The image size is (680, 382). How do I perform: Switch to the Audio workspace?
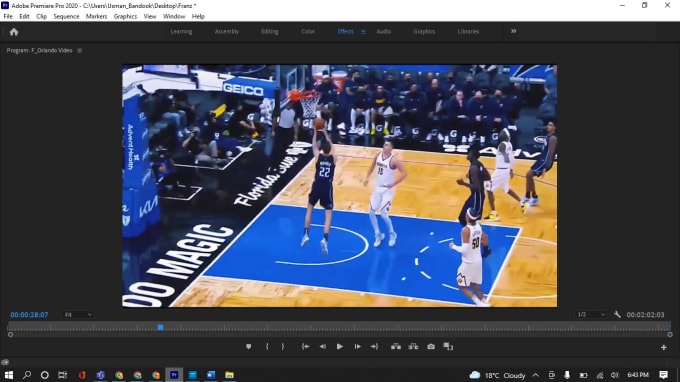coord(384,32)
